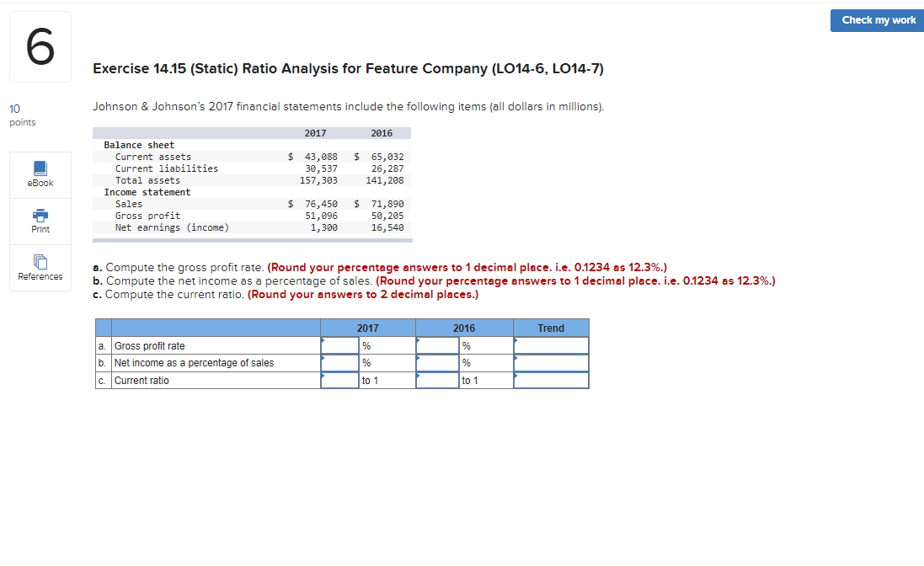
Task: Click the question number 6 box
Action: 40,46
